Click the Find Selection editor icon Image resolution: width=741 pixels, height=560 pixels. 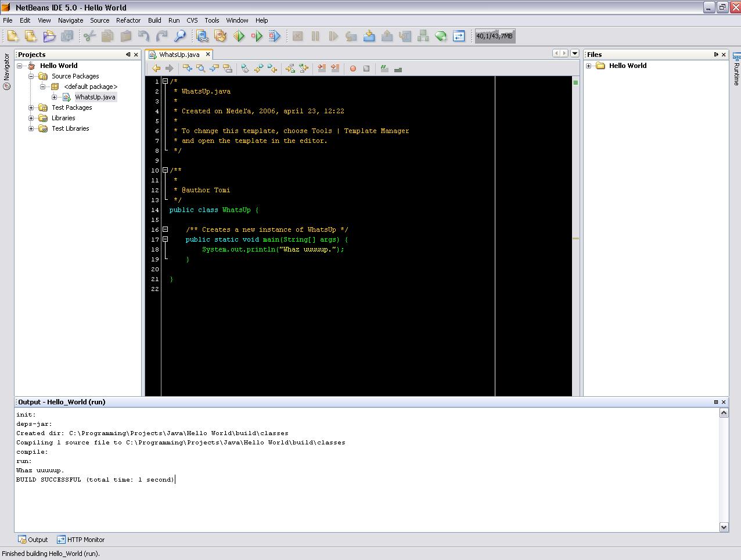pos(187,69)
